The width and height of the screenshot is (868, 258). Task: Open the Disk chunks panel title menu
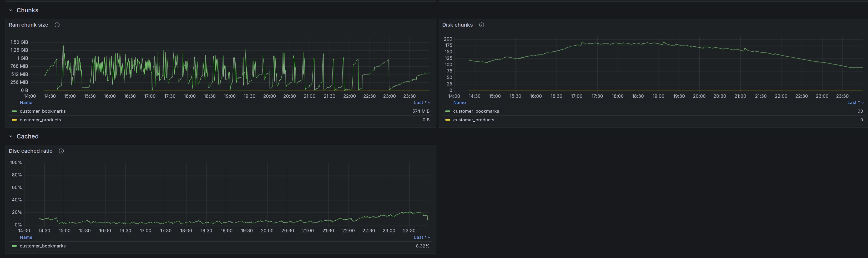[457, 25]
